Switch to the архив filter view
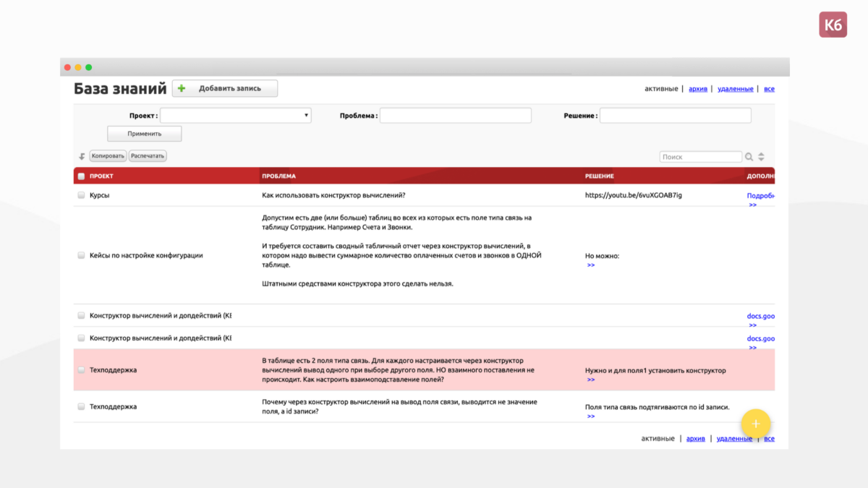This screenshot has width=868, height=488. [697, 88]
